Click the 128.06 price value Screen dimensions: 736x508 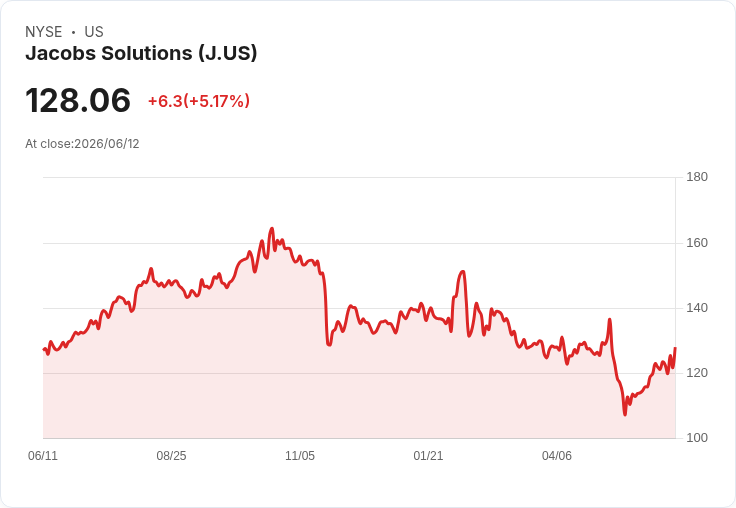pyautogui.click(x=78, y=100)
